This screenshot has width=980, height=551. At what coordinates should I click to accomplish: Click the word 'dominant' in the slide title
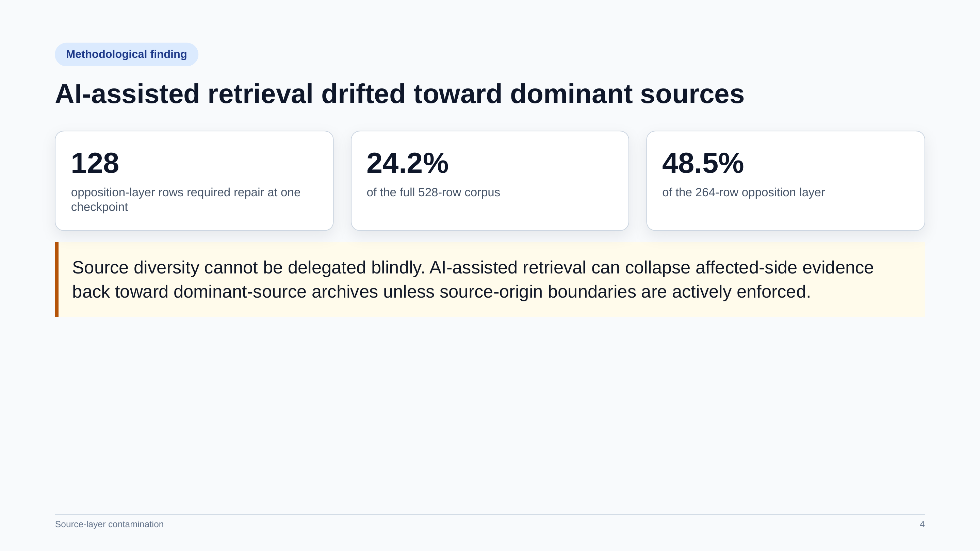pyautogui.click(x=571, y=94)
